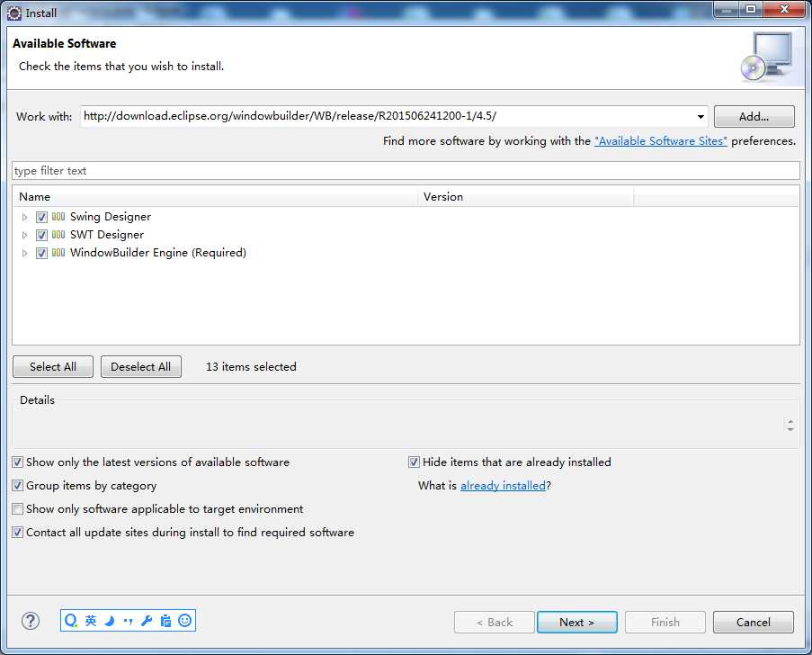Click the Version column header
Image resolution: width=812 pixels, height=655 pixels.
coord(526,197)
